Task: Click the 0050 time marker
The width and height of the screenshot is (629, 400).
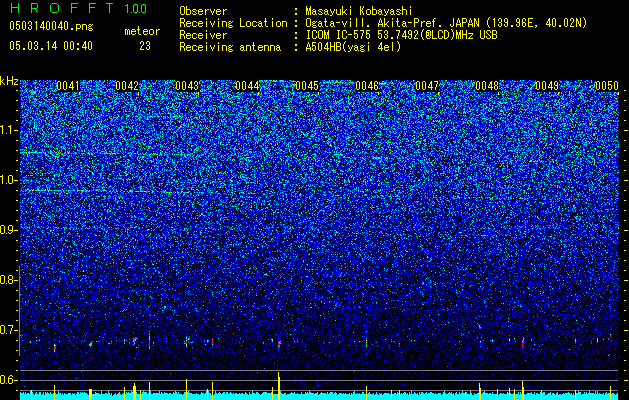Action: coord(607,86)
